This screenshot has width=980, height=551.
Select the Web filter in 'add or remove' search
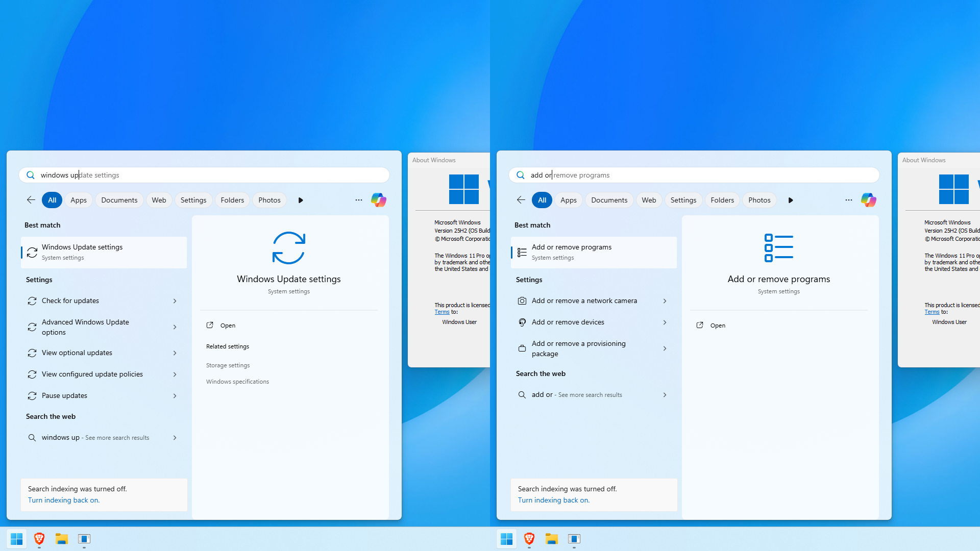(649, 200)
